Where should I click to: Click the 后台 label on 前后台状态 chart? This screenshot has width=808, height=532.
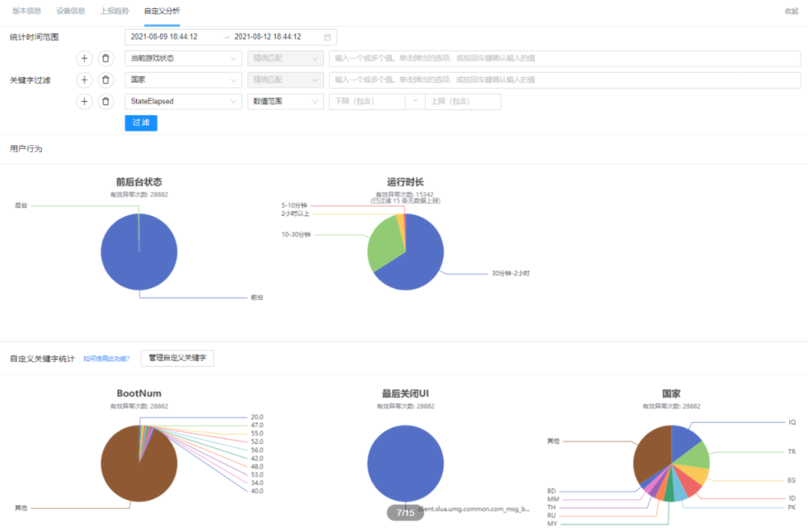point(21,205)
